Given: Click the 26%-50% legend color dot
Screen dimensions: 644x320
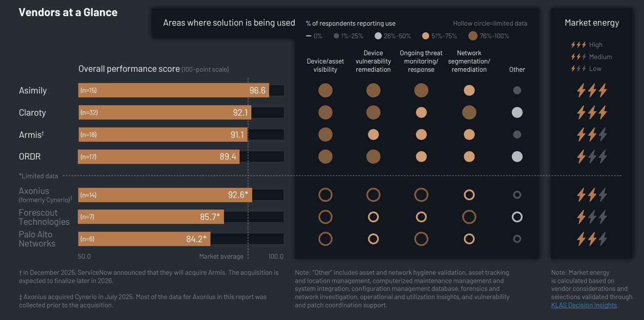Looking at the screenshot, I should click(378, 36).
